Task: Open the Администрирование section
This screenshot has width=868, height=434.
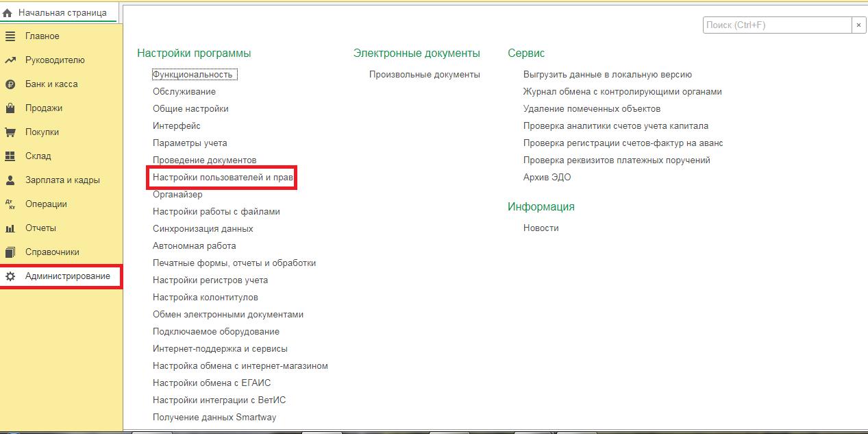Action: coord(68,276)
